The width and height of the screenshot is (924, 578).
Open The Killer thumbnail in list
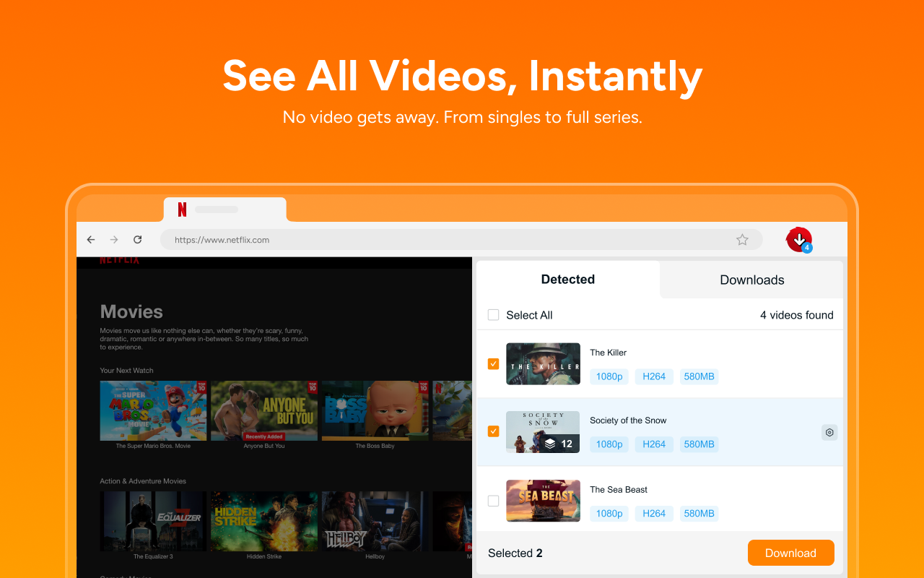tap(544, 363)
